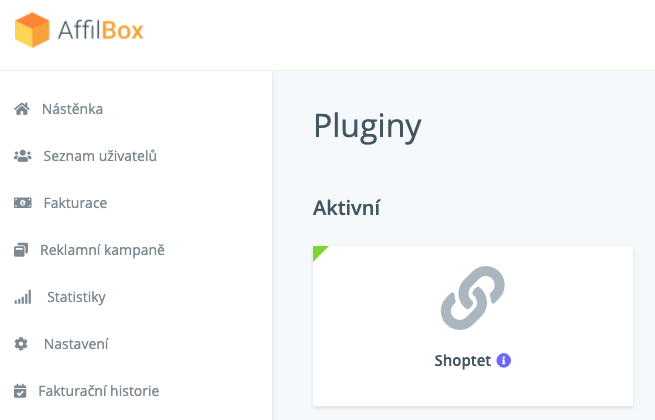Select Reklamní kampaně from sidebar
Image resolution: width=655 pixels, height=420 pixels.
tap(102, 250)
